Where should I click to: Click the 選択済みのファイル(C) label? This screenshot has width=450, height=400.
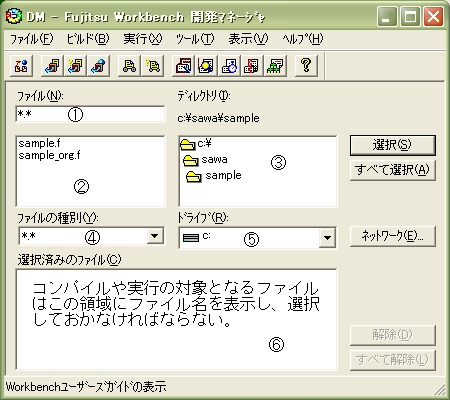coord(69,260)
